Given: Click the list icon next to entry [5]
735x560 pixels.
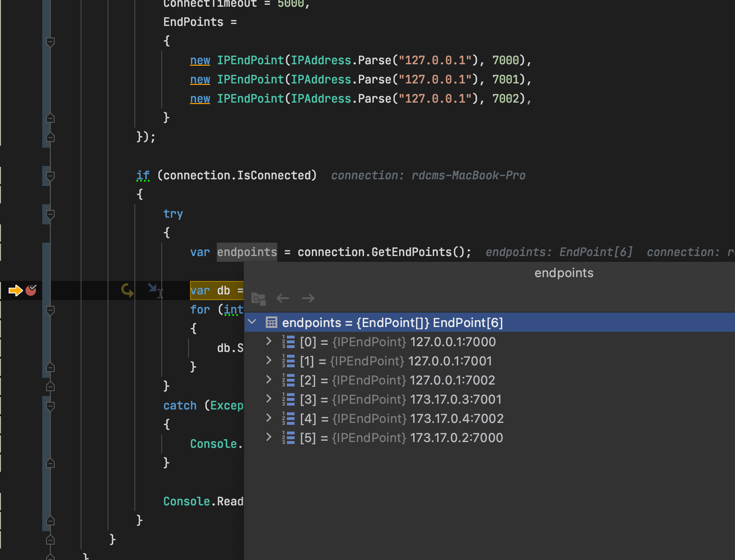Looking at the screenshot, I should coord(288,437).
